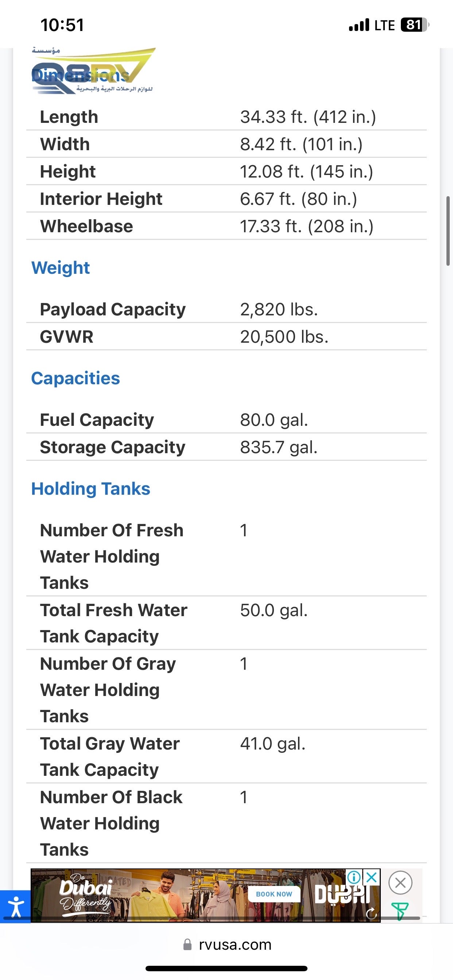Click the Weight section heading
453x980 pixels.
click(x=61, y=268)
